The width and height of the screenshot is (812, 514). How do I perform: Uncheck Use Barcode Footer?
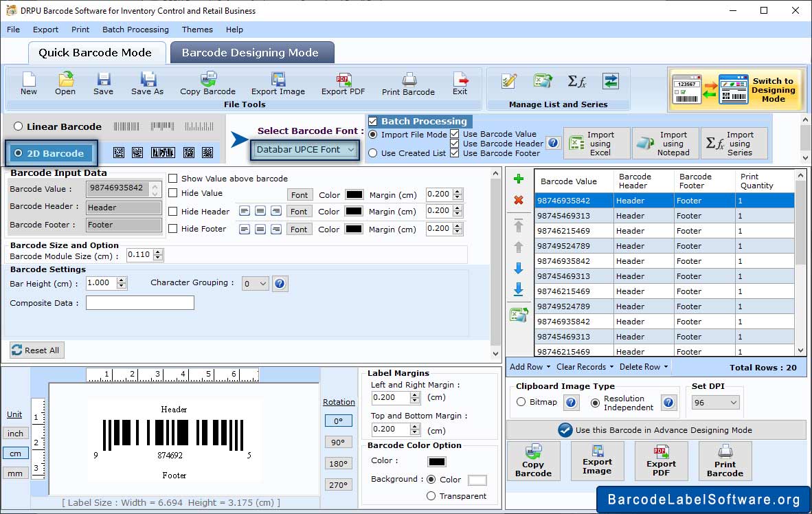tap(454, 153)
